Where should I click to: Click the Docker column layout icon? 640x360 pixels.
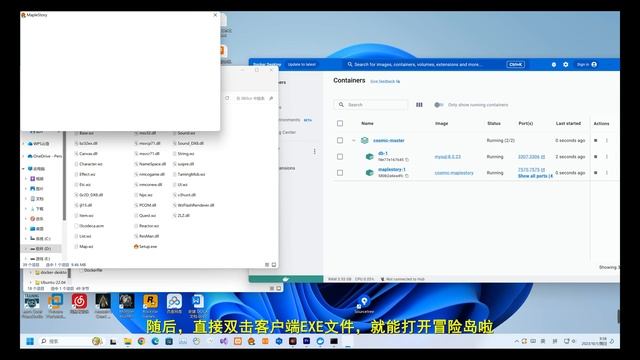tap(419, 105)
